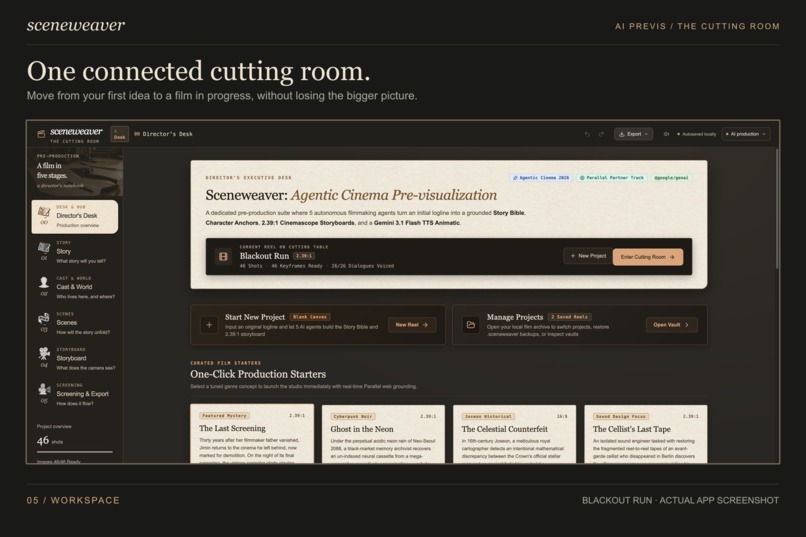Click the '26/26 Dialogues Voiced' status text
This screenshot has width=806, height=537.
[x=362, y=266]
